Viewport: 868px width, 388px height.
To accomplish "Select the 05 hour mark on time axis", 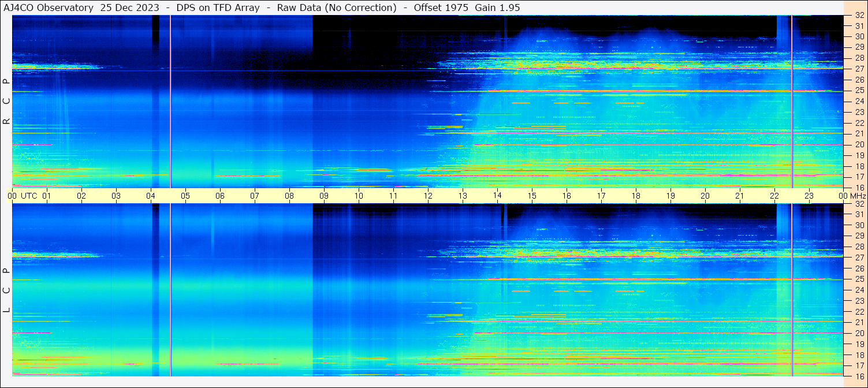I will [185, 196].
